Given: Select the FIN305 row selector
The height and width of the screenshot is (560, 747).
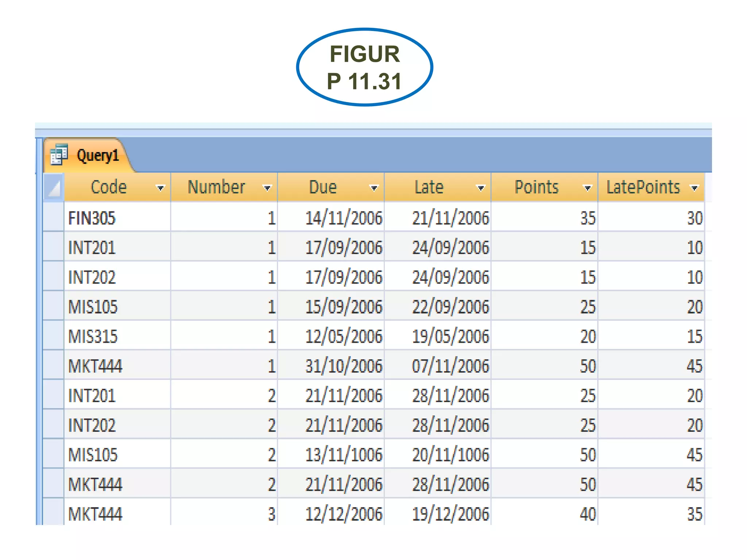Looking at the screenshot, I should coord(54,217).
